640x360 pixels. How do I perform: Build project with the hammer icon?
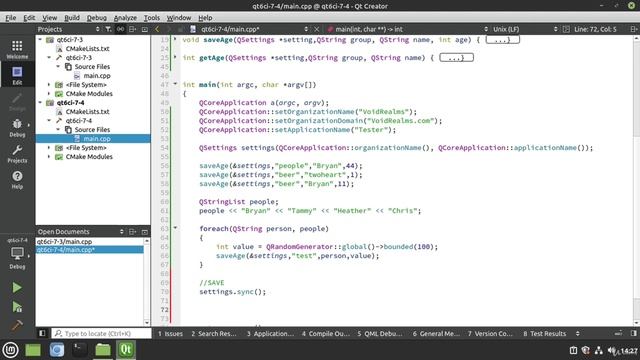(x=17, y=325)
